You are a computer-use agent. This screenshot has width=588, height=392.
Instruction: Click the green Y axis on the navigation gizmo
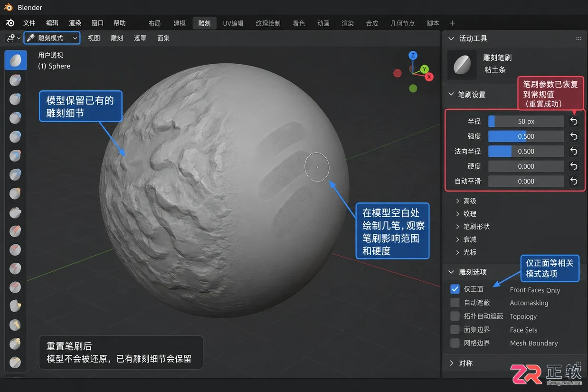point(425,69)
